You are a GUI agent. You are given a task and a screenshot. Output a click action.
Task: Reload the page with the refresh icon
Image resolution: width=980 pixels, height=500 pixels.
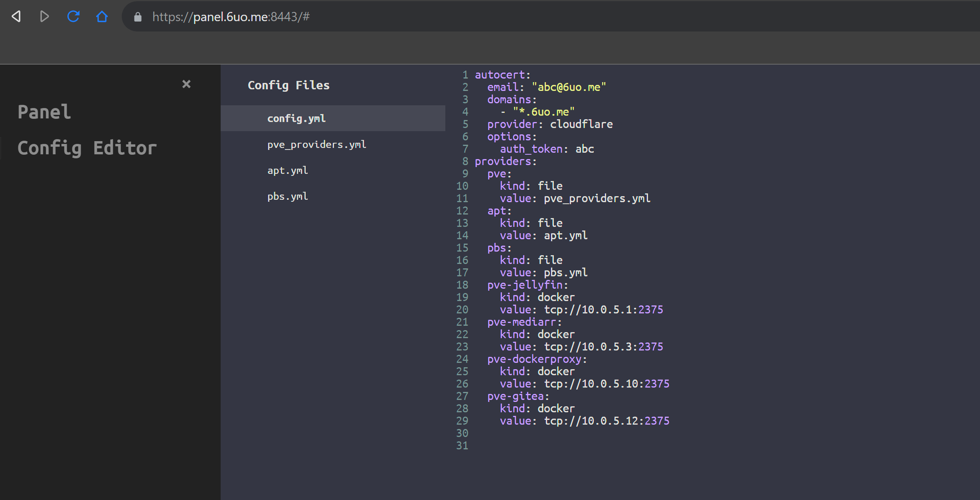[x=73, y=17]
